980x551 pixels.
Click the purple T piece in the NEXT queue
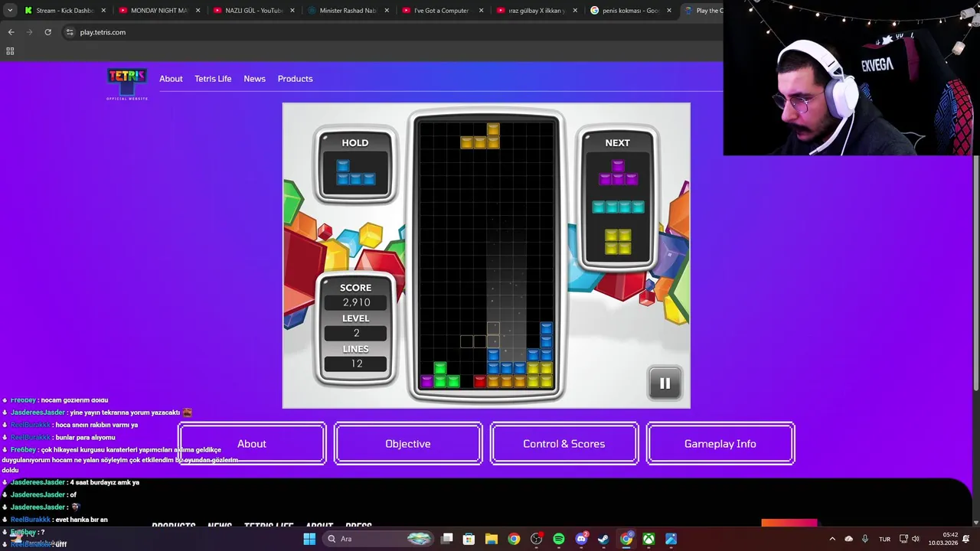point(618,173)
